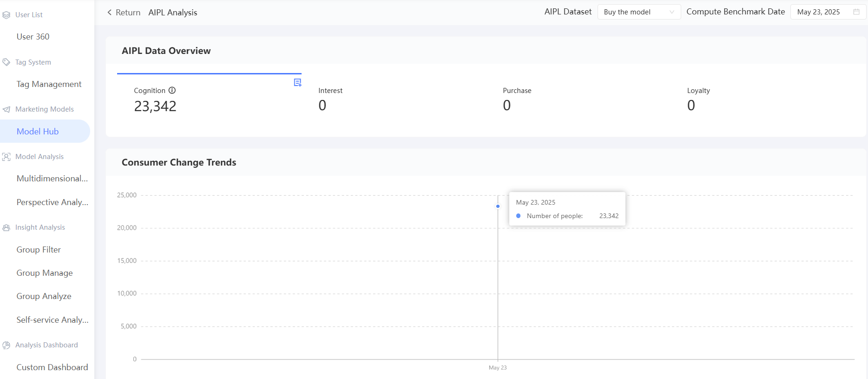Click the calendar icon in date field

(856, 12)
